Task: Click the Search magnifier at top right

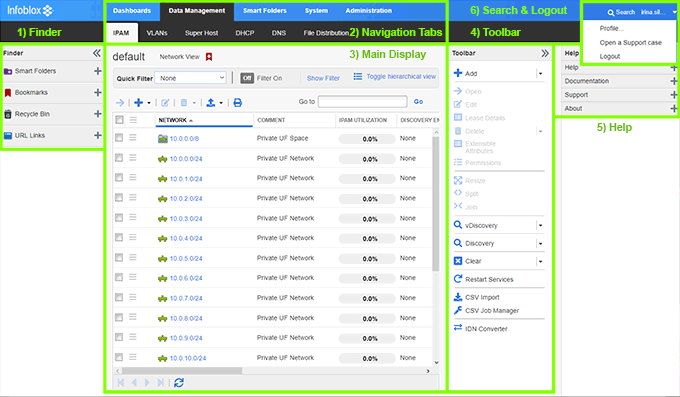Action: tap(611, 13)
